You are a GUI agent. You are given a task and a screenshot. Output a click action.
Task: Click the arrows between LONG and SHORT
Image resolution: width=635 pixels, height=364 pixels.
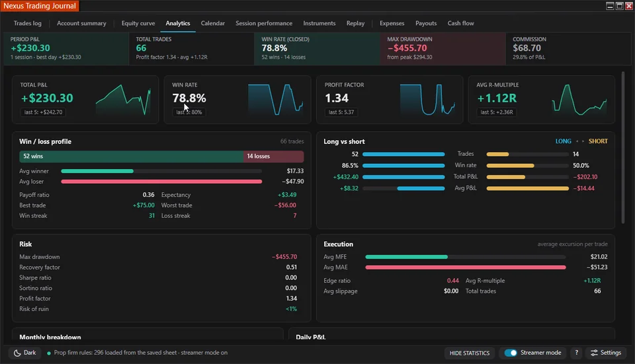coord(580,141)
